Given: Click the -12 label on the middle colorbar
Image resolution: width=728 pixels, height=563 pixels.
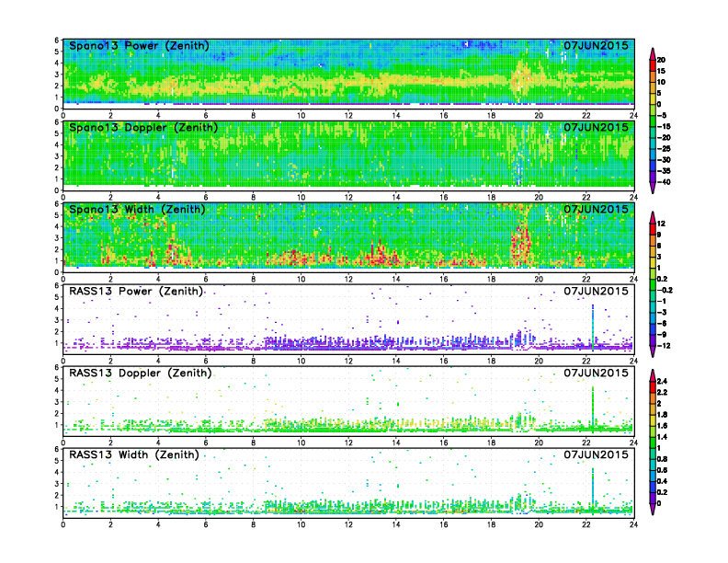Looking at the screenshot, I should point(664,346).
